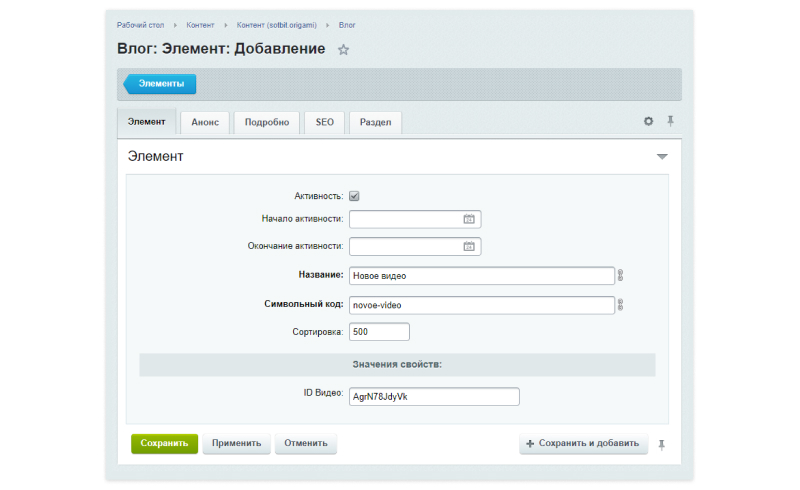The height and width of the screenshot is (490, 800).
Task: Click the Значения свойств header text
Action: click(397, 364)
